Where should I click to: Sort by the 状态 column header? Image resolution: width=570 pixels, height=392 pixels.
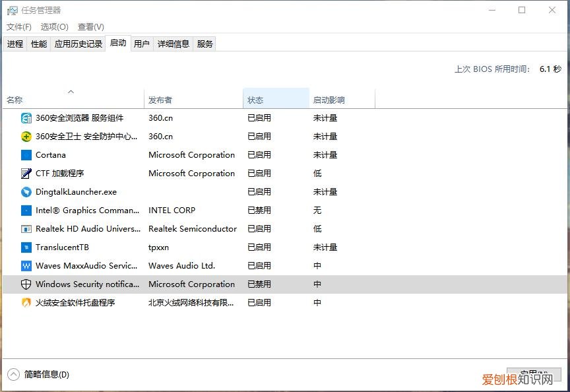276,98
